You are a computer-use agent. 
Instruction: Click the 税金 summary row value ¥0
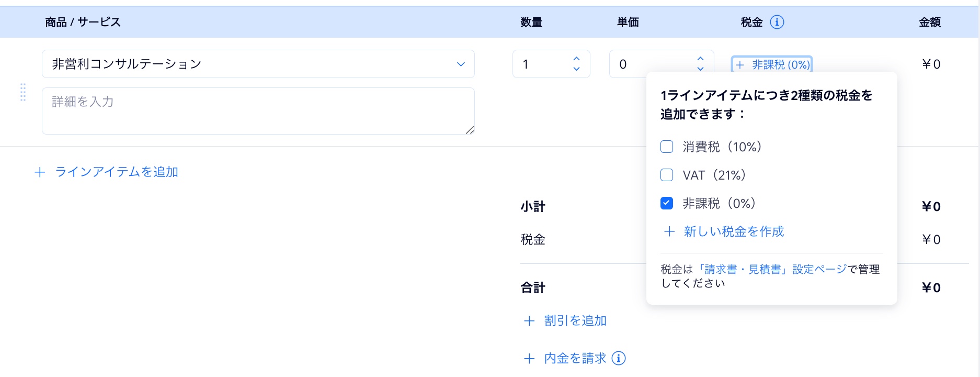coord(931,239)
